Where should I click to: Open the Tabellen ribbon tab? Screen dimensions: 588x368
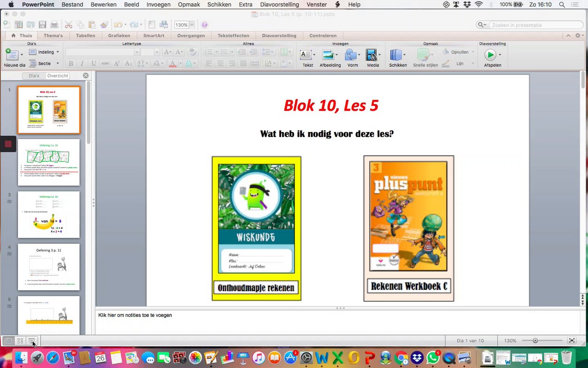click(x=85, y=35)
